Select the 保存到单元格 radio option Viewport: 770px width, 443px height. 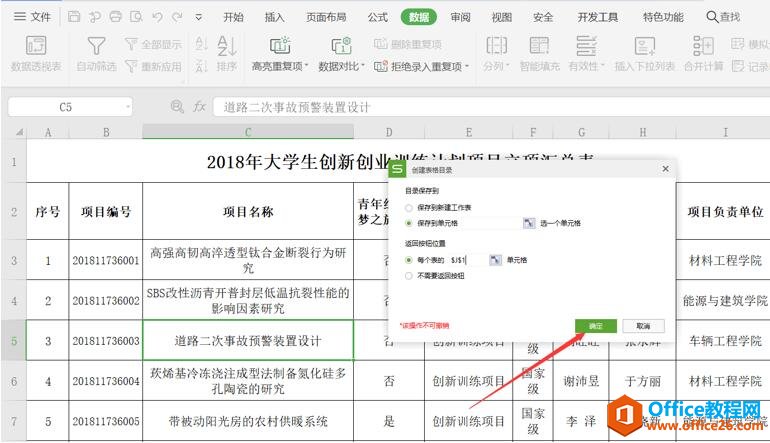click(408, 222)
